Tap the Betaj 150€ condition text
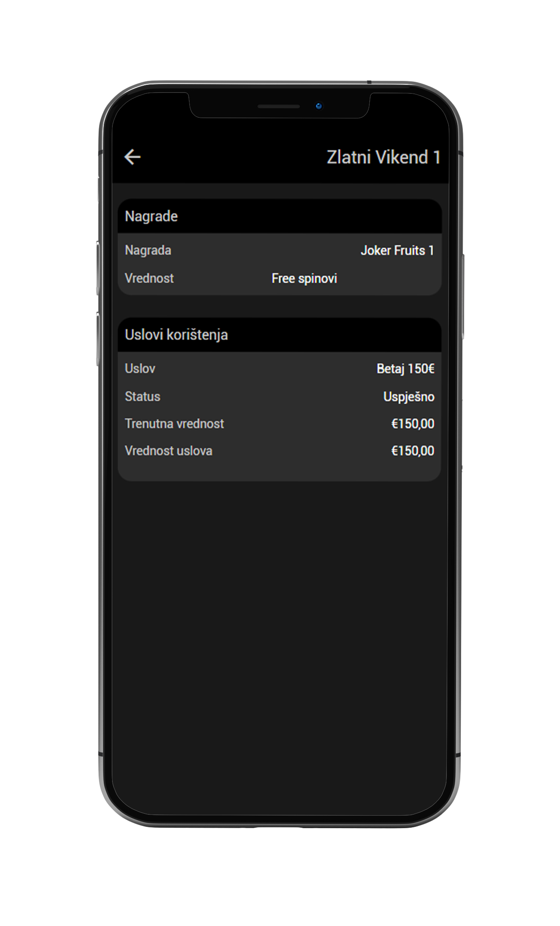 [x=405, y=369]
